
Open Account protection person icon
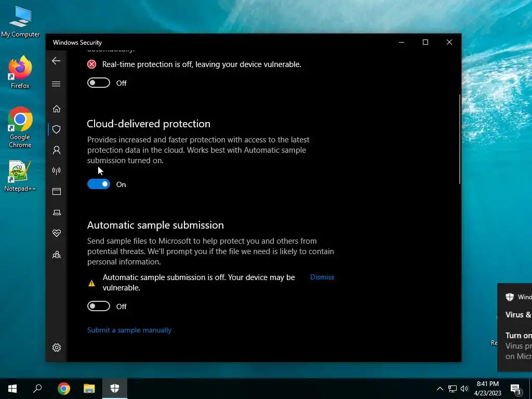tap(57, 150)
